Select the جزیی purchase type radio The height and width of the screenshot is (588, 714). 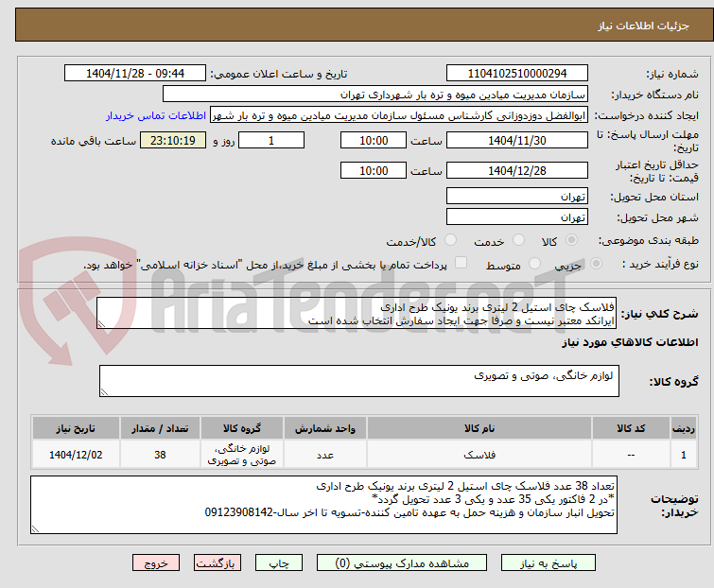[596, 264]
